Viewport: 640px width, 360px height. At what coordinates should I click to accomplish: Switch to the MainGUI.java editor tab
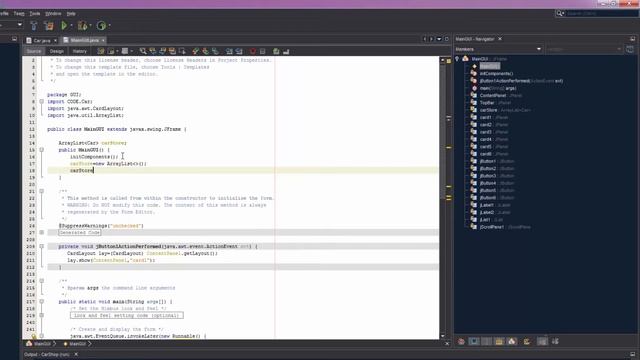click(x=84, y=40)
